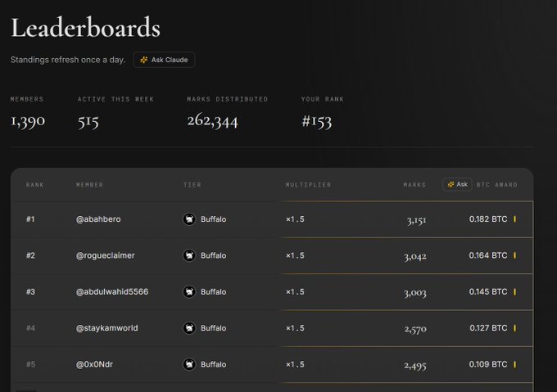Click the ×1.5 multiplier in @0x0Ndr's row
This screenshot has width=557, height=392.
[295, 364]
